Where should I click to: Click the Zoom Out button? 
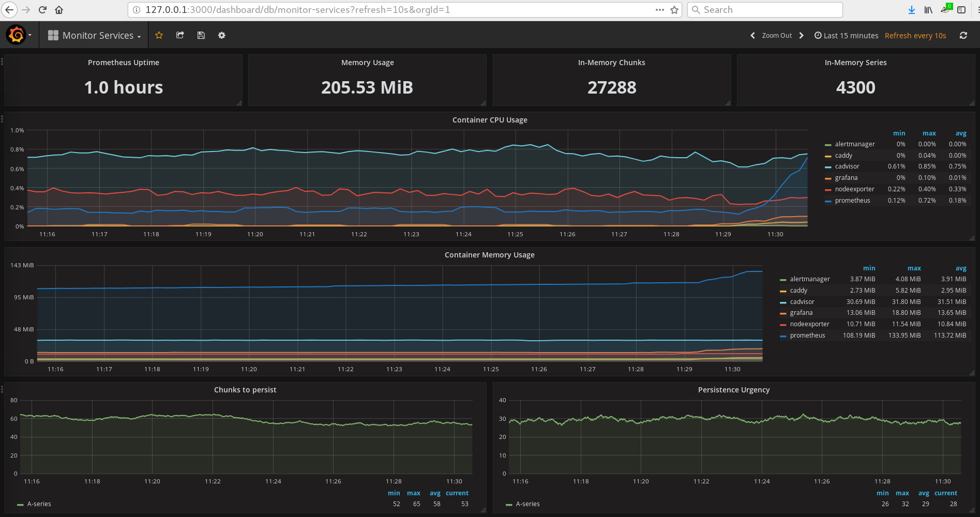click(x=777, y=36)
